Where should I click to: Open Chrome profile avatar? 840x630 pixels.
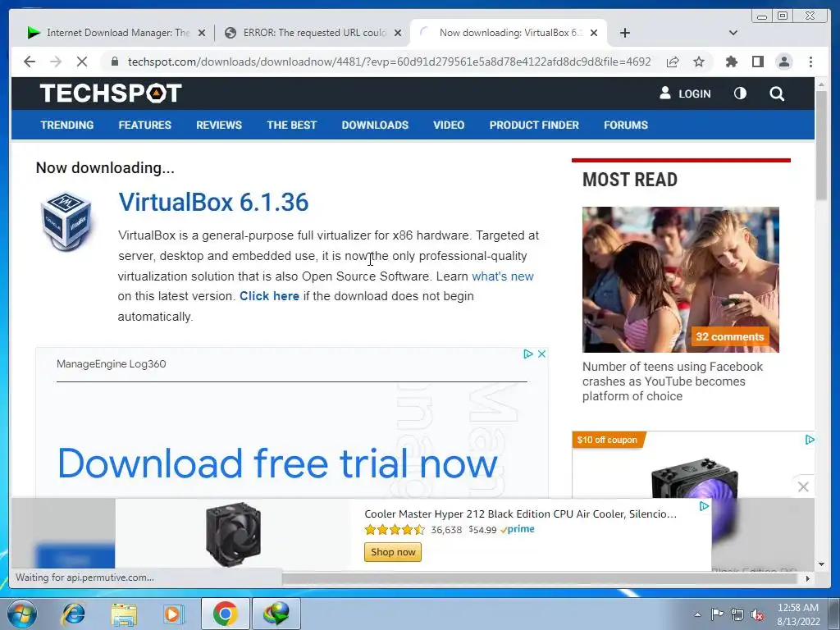point(783,62)
